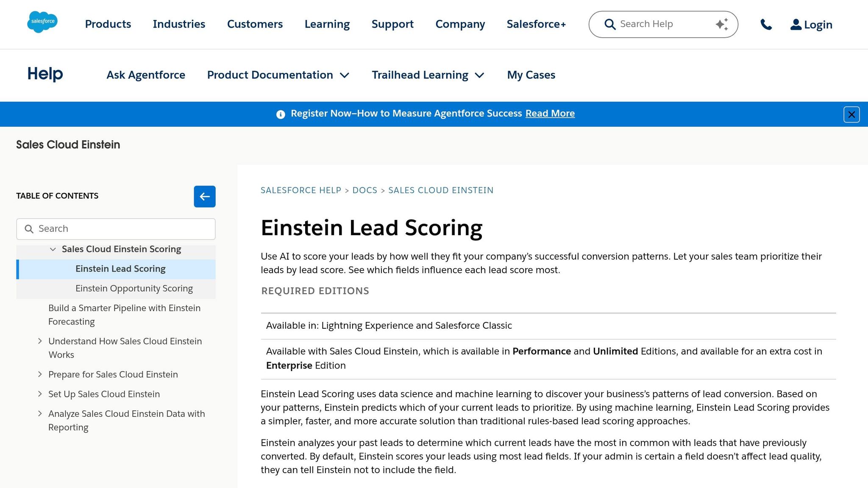Viewport: 868px width, 488px height.
Task: Click inside the Search Help field
Action: click(663, 24)
